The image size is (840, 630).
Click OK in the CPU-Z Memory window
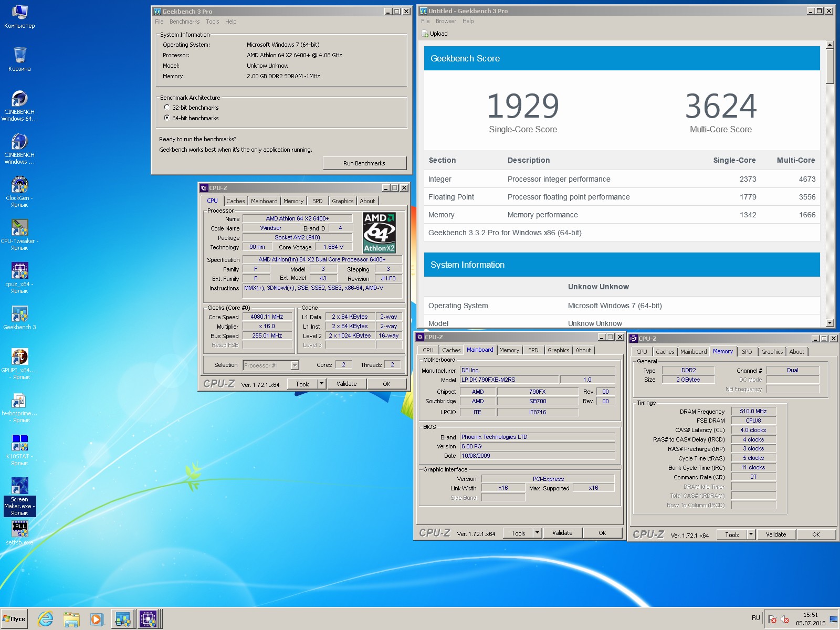click(816, 534)
